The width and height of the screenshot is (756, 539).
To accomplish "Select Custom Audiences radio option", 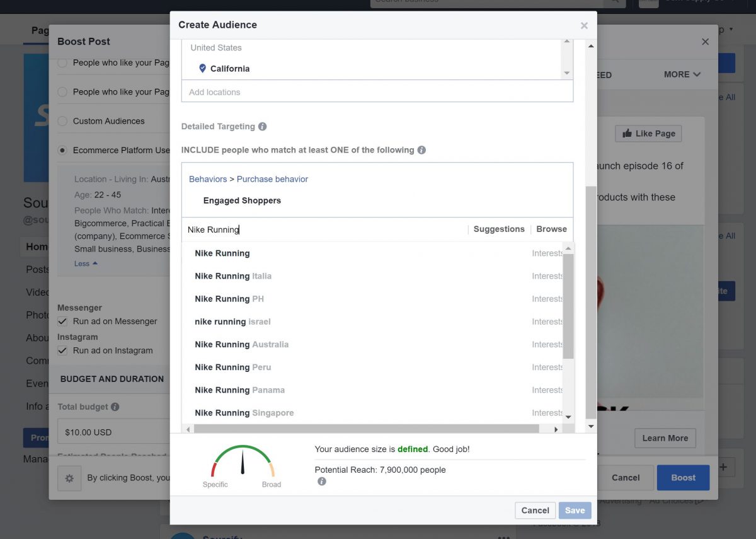I will pyautogui.click(x=62, y=121).
